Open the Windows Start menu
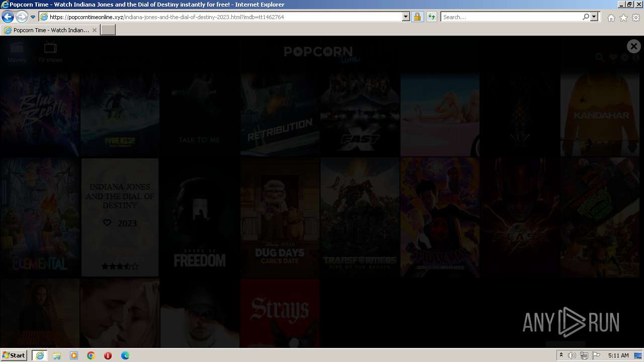This screenshot has height=362, width=644. coord(14,355)
